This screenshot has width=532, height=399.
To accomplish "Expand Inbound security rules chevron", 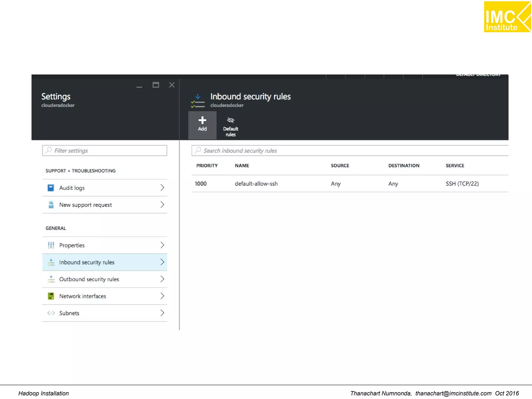I will coord(162,262).
